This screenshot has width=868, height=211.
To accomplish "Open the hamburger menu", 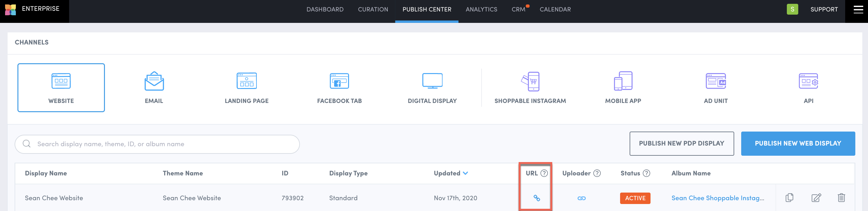I will pyautogui.click(x=858, y=10).
